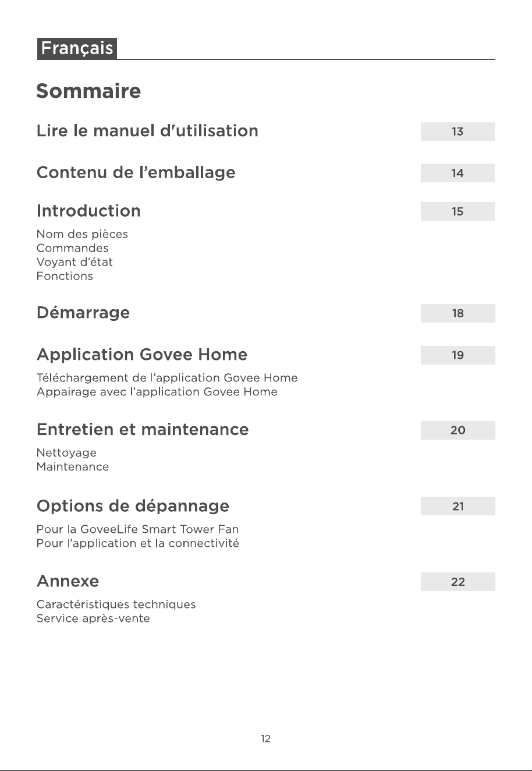Open the Annexe section heading
Screen dimensions: 532x771
tap(68, 581)
